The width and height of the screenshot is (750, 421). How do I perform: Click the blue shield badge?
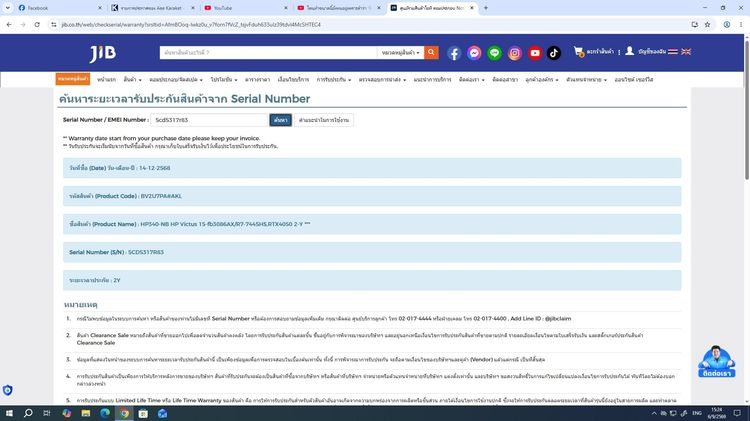pyautogui.click(x=8, y=390)
